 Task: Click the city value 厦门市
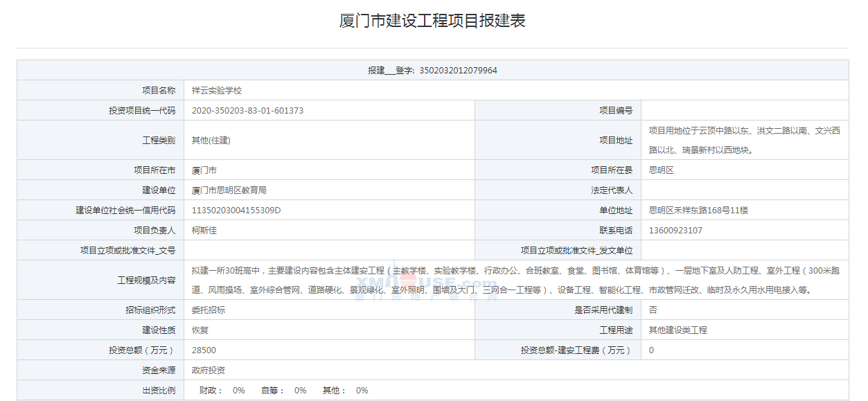pos(204,170)
